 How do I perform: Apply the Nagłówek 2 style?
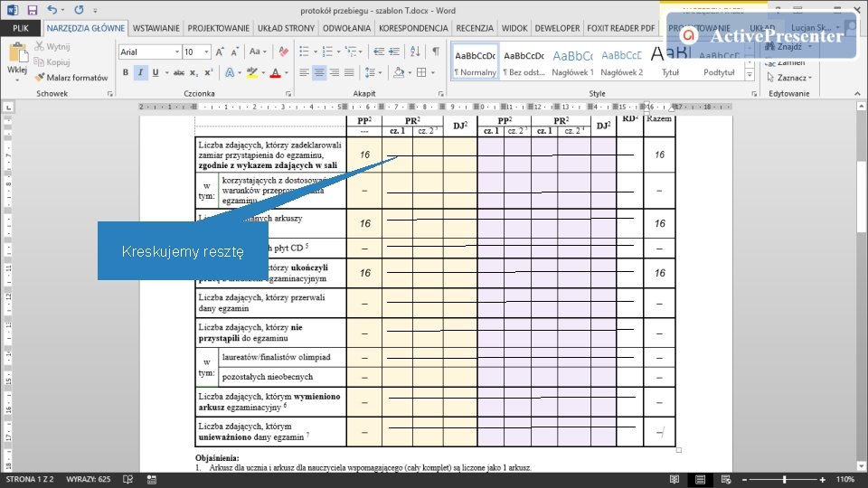point(621,62)
